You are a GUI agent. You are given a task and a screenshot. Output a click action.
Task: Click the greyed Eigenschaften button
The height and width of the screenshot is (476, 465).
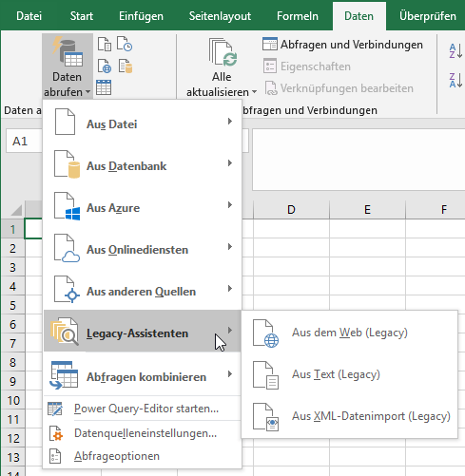click(307, 67)
